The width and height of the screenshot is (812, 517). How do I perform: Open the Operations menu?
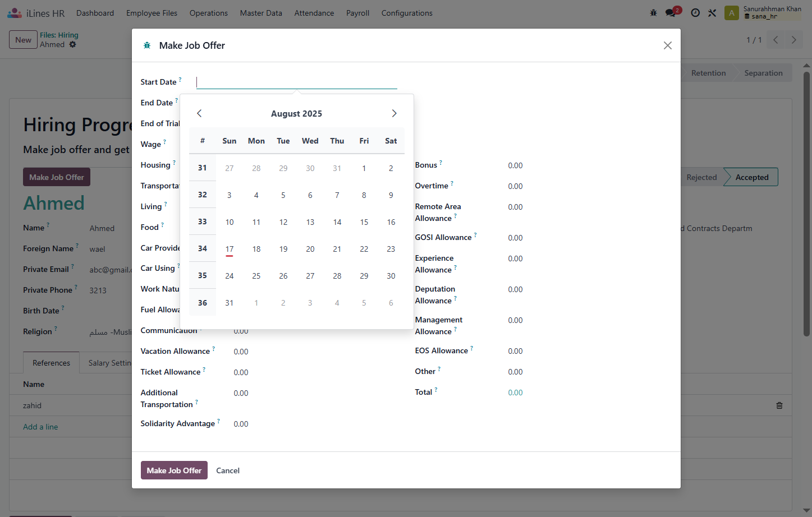[x=208, y=13]
